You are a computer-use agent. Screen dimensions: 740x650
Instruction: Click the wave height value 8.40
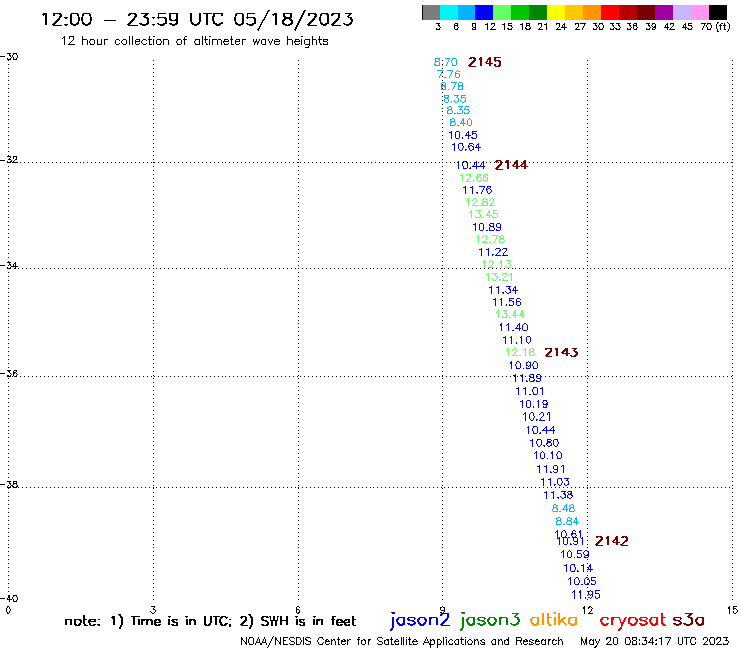tap(461, 122)
